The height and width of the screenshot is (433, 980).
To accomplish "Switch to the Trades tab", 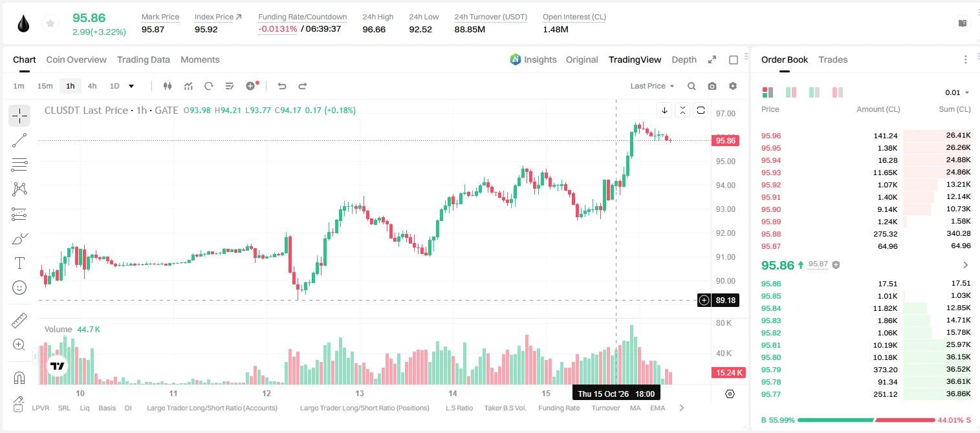I will 833,59.
